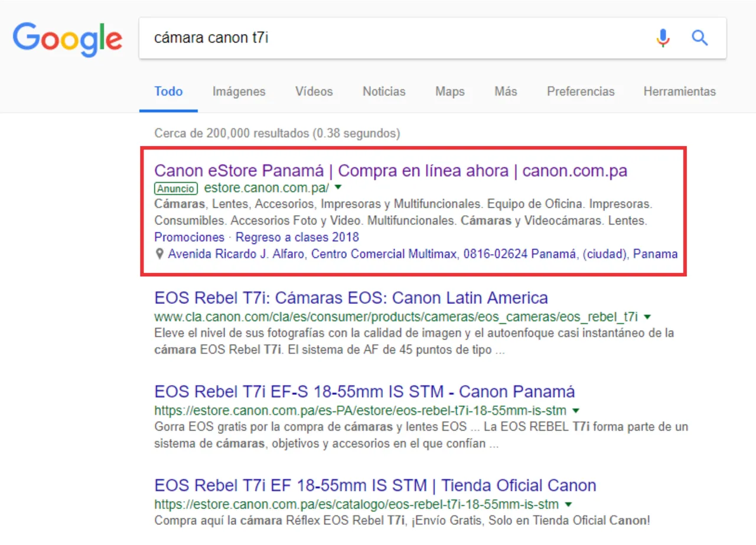Click the search box with cámara canon t7i
756x545 pixels.
click(x=432, y=38)
